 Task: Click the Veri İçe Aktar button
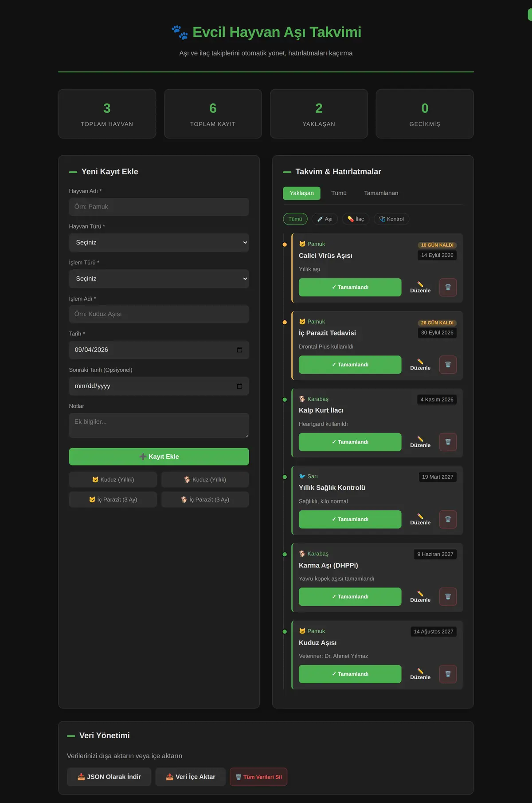point(191,777)
